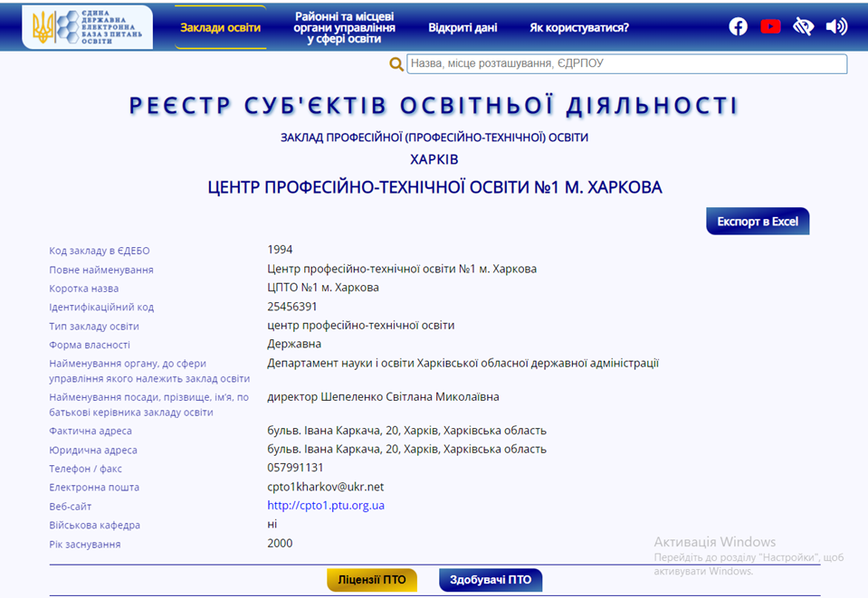Open the Ліцензії ПТО tab
The width and height of the screenshot is (868, 598).
pos(371,580)
